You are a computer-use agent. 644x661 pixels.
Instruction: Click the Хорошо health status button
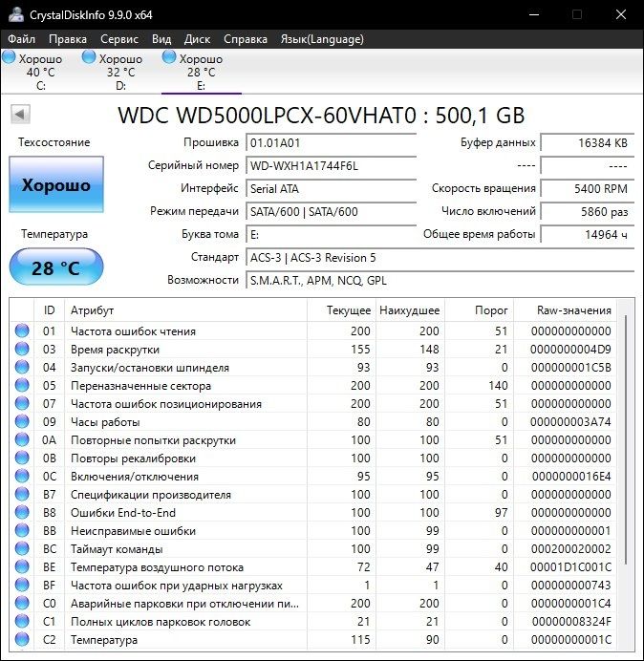(56, 184)
